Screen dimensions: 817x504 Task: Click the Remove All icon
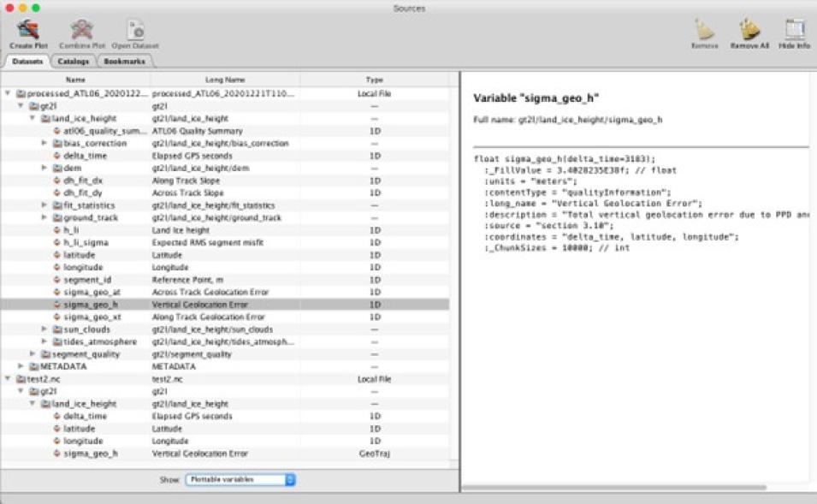coord(749,30)
